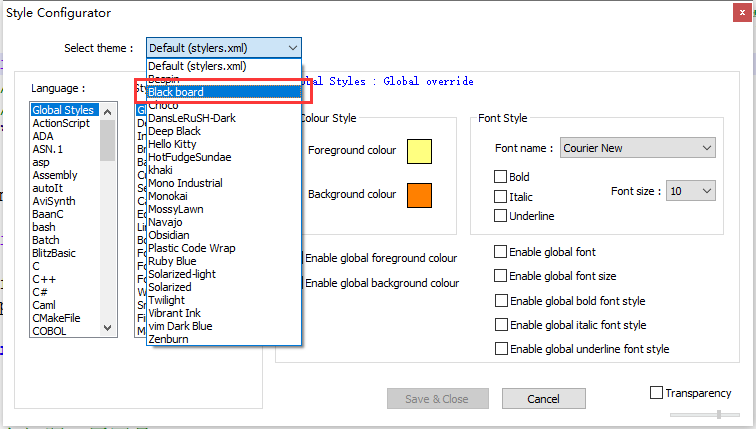Screen dimensions: 756x429
Task: Select Assembly in Language list
Action: point(65,175)
